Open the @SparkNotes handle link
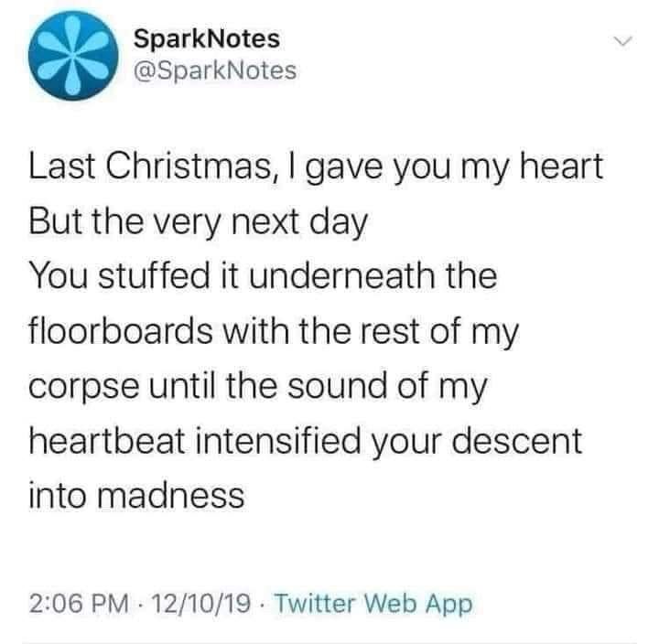This screenshot has width=659, height=644. click(215, 70)
